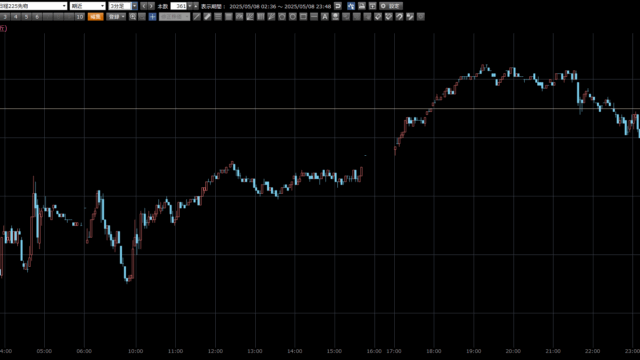Click the 本数 bar count field 361
The image size is (640, 360).
178,6
